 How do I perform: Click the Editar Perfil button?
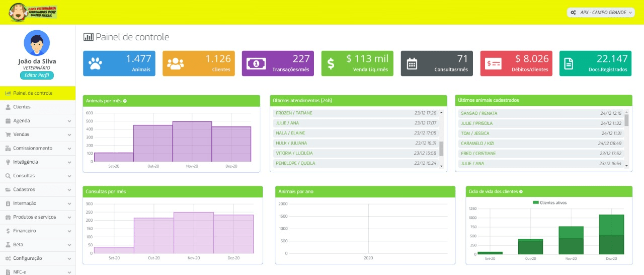tap(37, 76)
